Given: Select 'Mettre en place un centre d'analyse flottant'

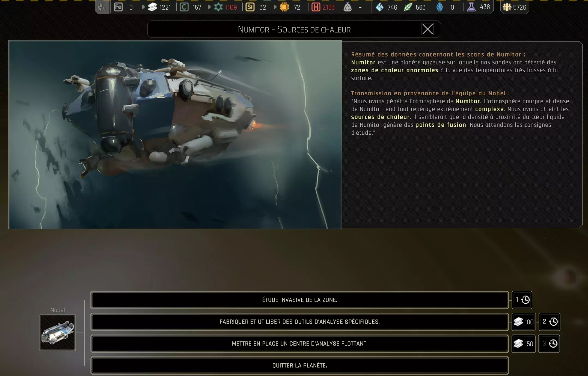Looking at the screenshot, I should pyautogui.click(x=299, y=344).
